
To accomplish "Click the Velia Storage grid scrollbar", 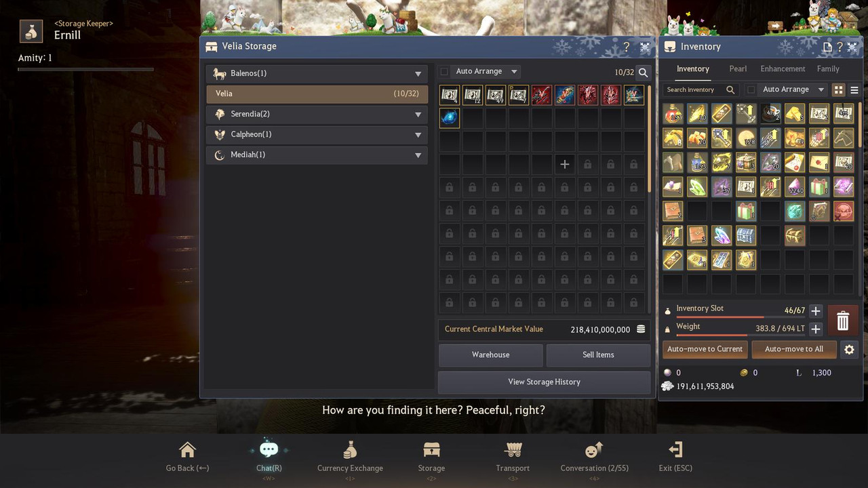I will click(x=650, y=138).
